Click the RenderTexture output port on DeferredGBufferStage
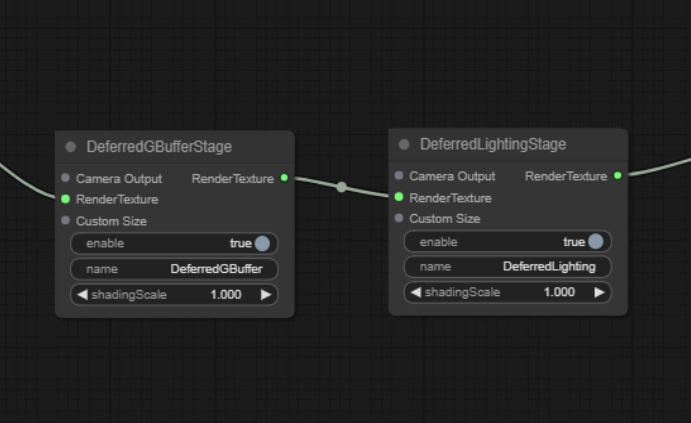 click(x=284, y=178)
